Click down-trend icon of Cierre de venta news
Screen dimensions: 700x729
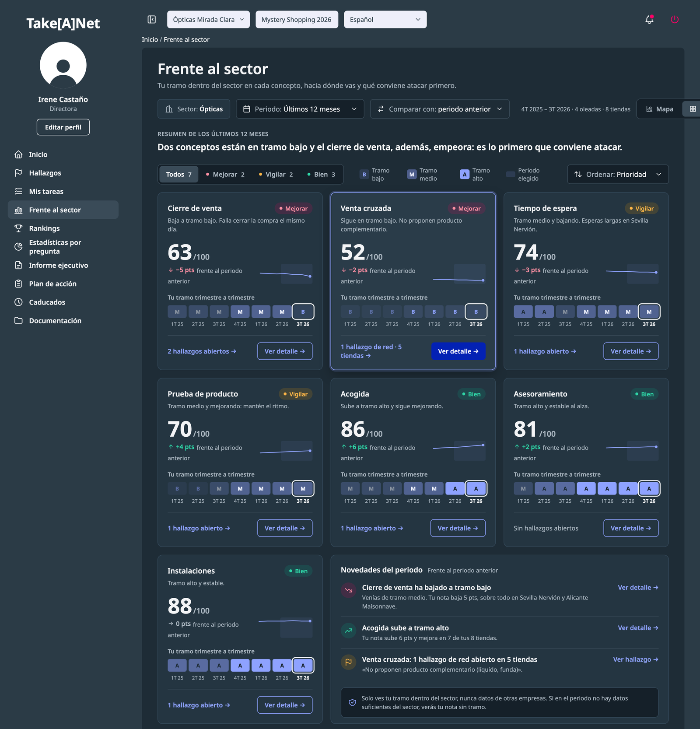coord(348,590)
